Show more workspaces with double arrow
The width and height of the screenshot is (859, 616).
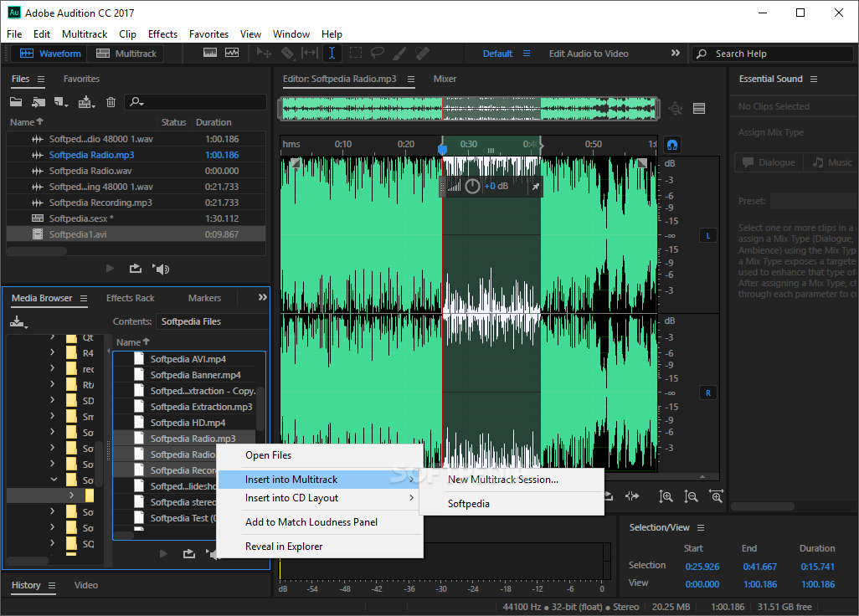(676, 53)
